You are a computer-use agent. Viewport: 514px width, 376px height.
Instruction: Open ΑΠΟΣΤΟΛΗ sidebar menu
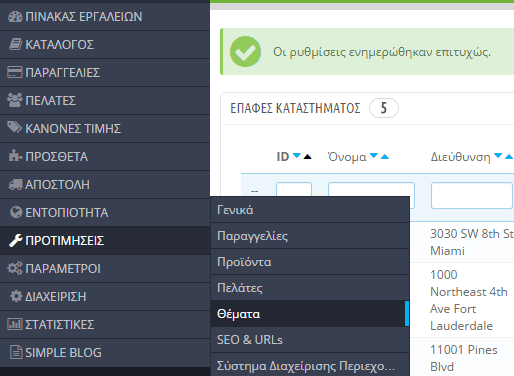tap(105, 185)
